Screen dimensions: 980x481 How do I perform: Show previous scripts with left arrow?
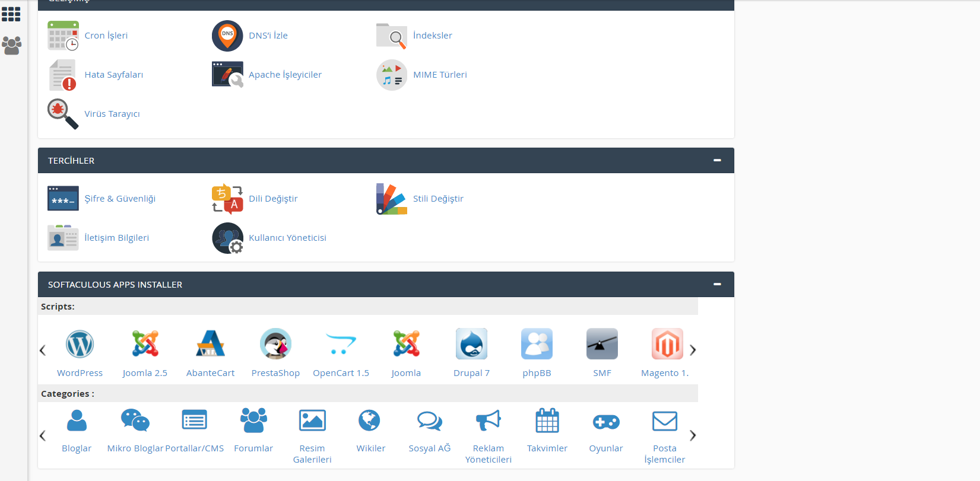(x=43, y=350)
